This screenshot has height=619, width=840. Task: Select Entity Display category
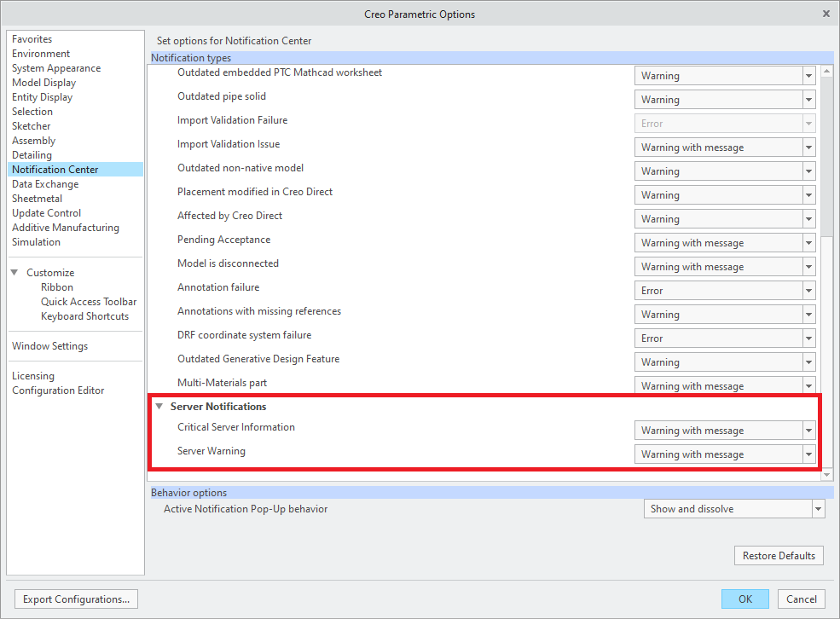[42, 97]
